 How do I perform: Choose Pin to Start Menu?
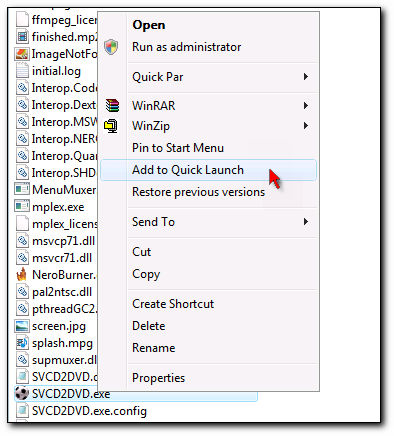[x=178, y=148]
